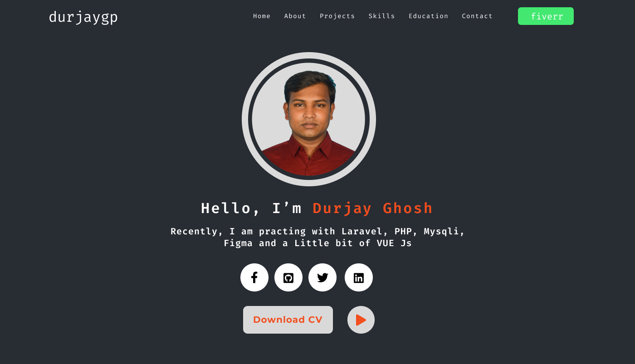
Task: Jump to the Skills section
Action: click(382, 16)
